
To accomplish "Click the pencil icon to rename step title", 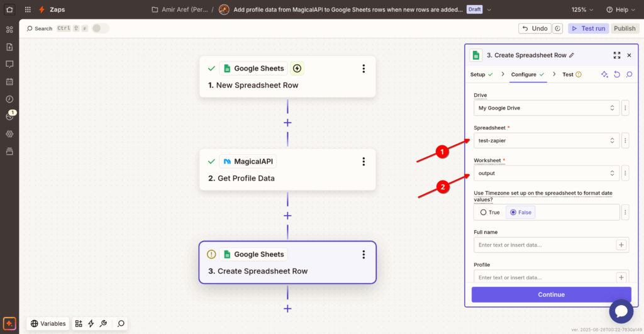I will [x=572, y=55].
